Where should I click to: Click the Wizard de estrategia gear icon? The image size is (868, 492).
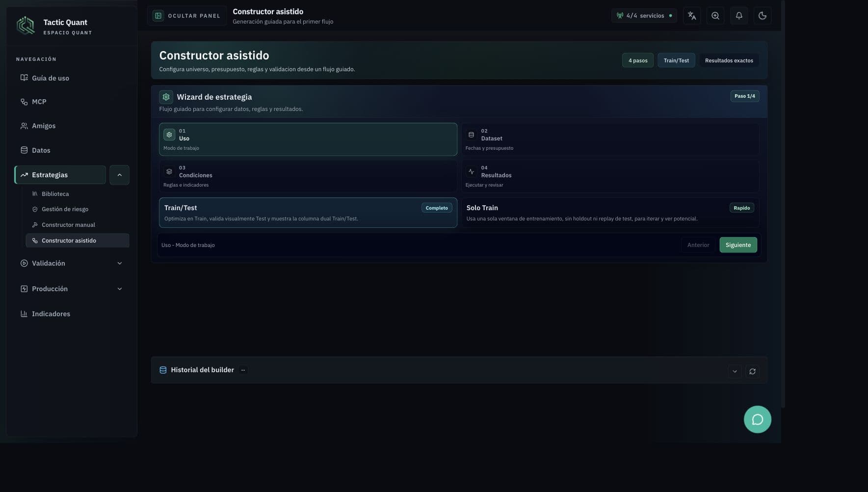click(166, 97)
